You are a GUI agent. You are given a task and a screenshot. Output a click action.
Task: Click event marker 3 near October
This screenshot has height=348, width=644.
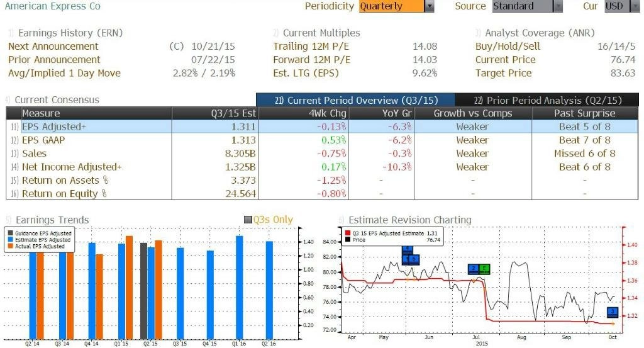[613, 312]
